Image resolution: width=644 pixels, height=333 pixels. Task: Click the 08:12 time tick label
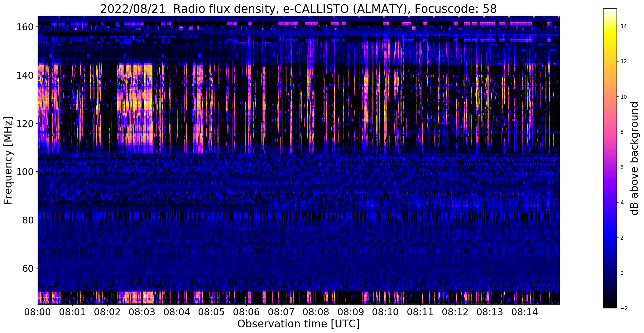coord(455,312)
